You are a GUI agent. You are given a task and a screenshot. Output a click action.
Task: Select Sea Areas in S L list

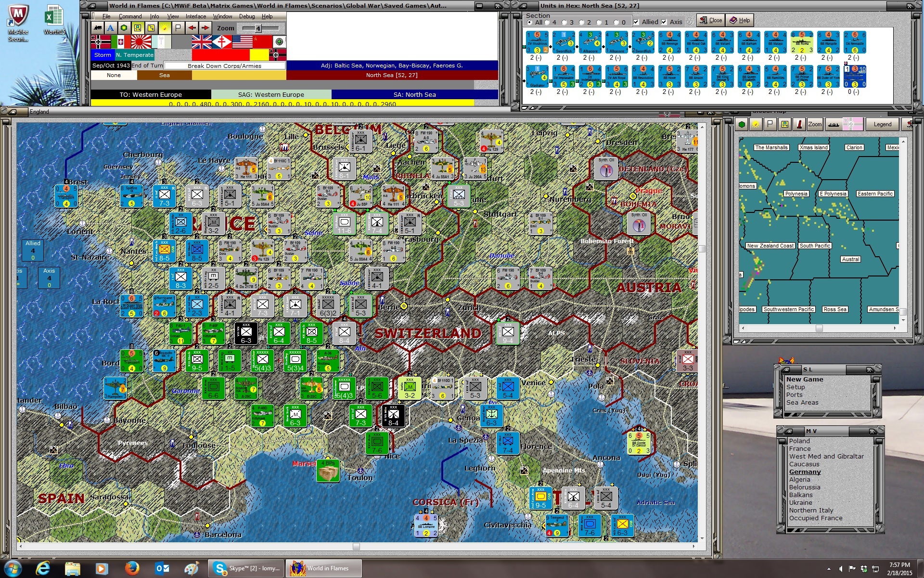[x=802, y=402]
